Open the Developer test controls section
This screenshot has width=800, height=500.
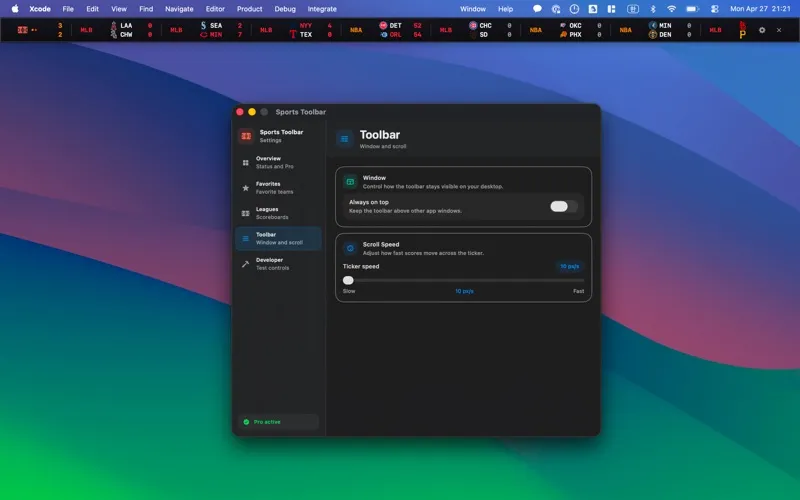(279, 264)
